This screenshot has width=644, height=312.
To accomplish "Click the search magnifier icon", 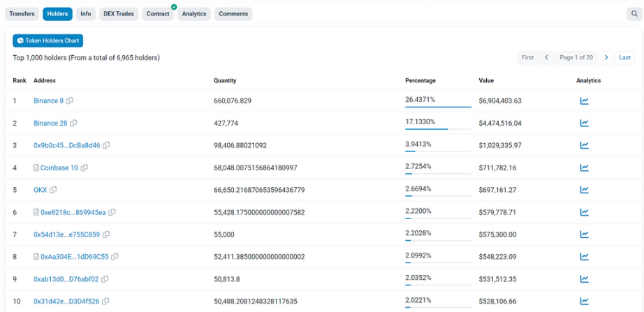I will click(x=633, y=14).
